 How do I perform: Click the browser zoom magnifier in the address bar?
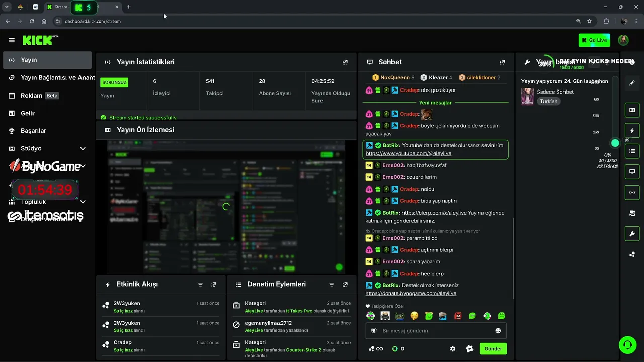tap(578, 21)
